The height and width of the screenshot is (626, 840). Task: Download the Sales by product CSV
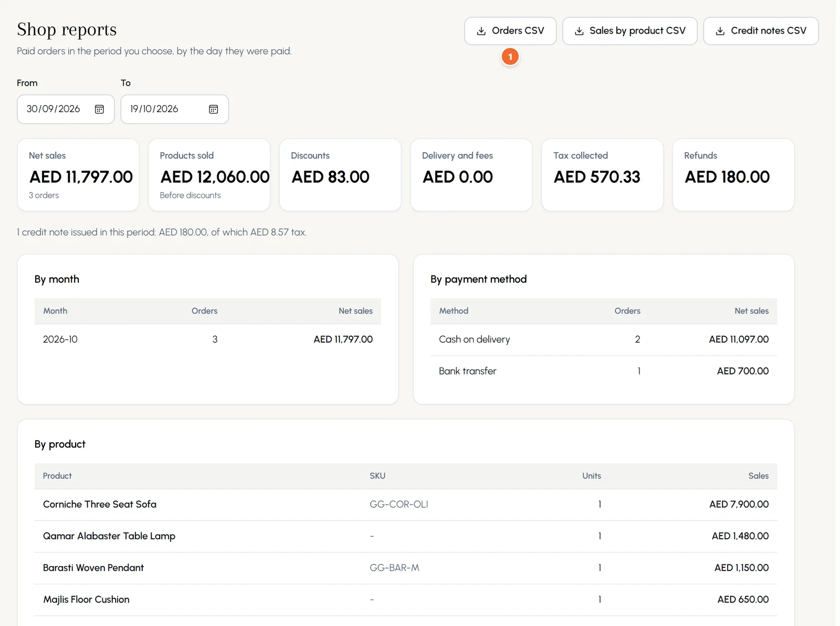[629, 31]
